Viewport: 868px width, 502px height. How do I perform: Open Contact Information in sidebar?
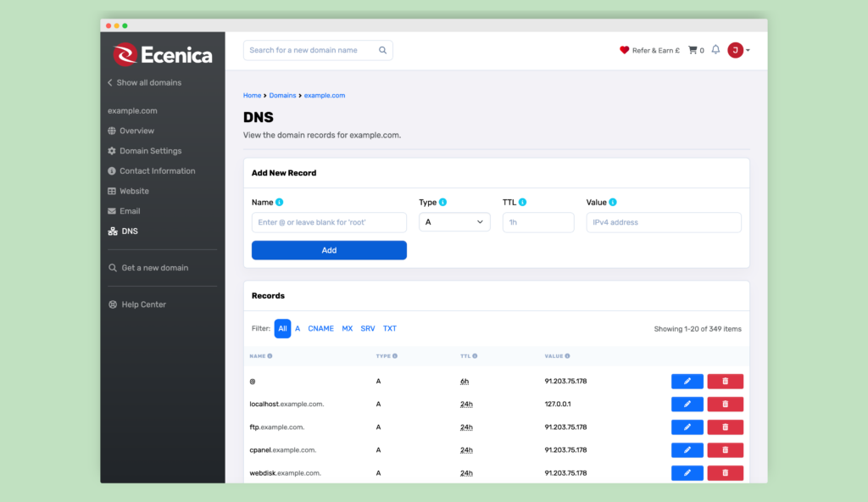tap(152, 170)
